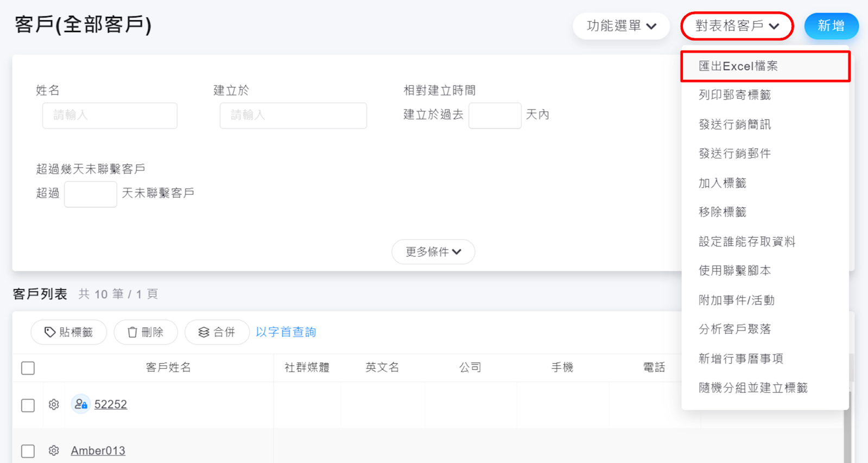868x463 pixels.
Task: Open the 功能選單 dropdown
Action: [621, 26]
